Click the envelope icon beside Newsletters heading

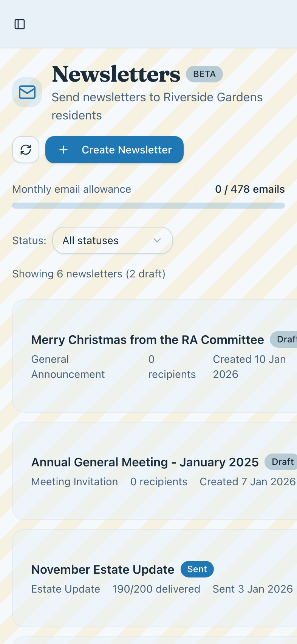tap(27, 92)
